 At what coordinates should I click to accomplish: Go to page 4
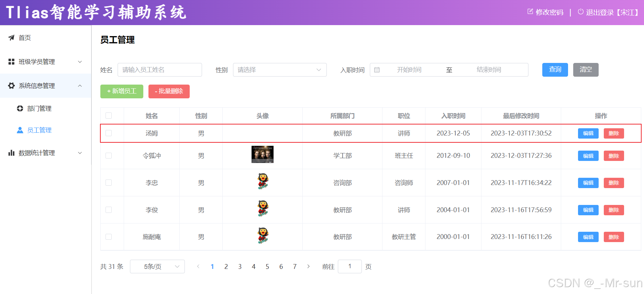click(x=254, y=266)
